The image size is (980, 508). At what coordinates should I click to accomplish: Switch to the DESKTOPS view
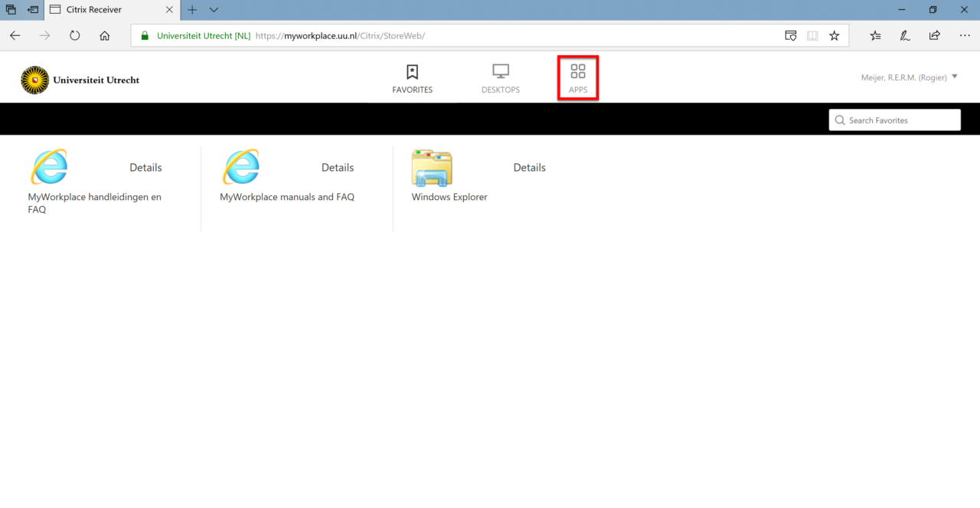coord(500,77)
